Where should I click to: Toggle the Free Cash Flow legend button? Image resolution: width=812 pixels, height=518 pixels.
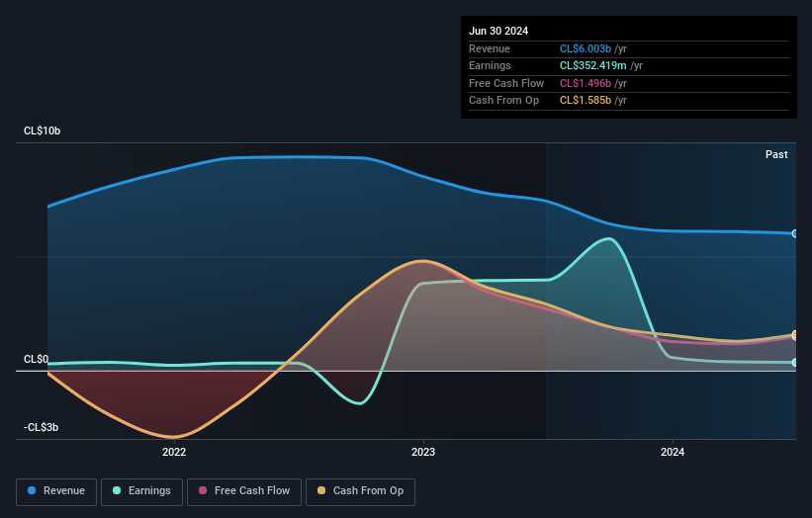coord(244,491)
